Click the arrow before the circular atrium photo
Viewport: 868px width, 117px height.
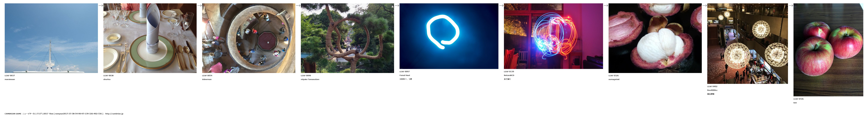(x=199, y=5)
